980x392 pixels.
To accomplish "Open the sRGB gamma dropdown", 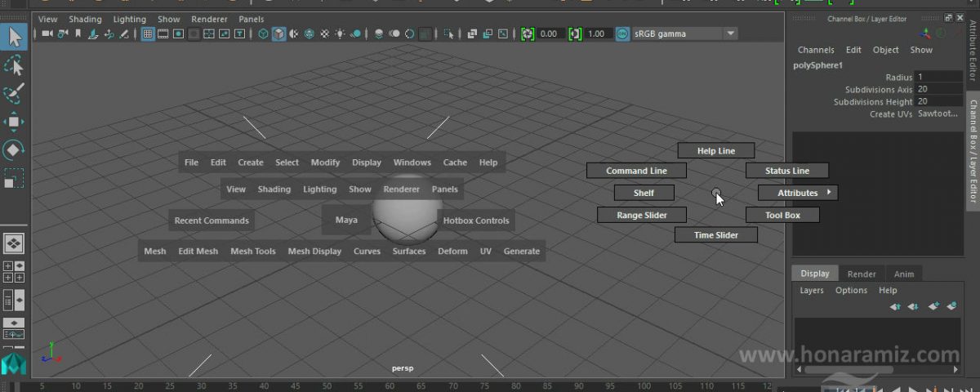I will (x=684, y=33).
